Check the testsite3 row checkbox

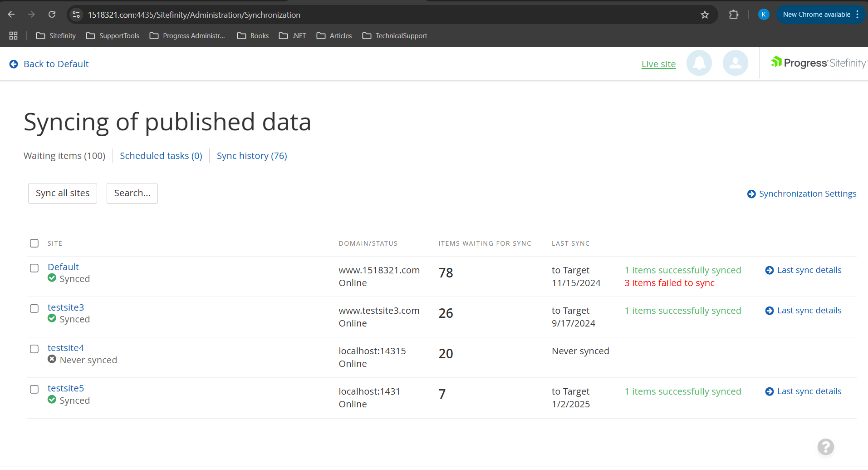click(34, 308)
